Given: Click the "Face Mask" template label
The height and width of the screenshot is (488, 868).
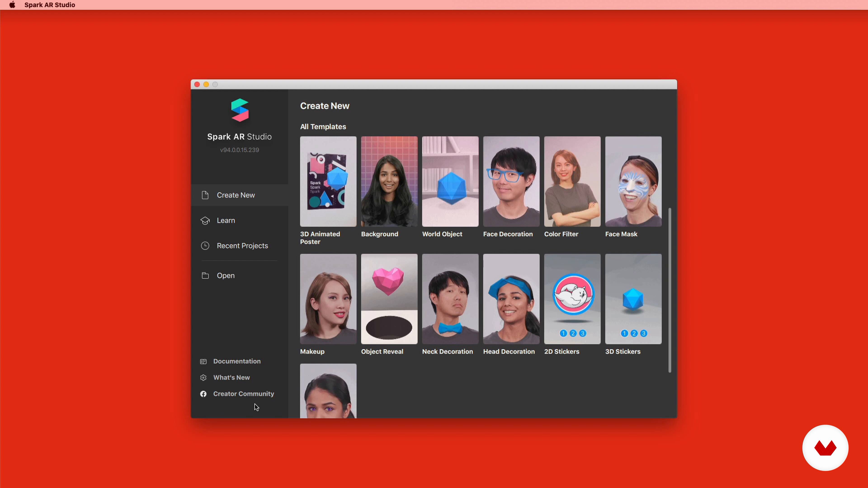Looking at the screenshot, I should point(621,234).
